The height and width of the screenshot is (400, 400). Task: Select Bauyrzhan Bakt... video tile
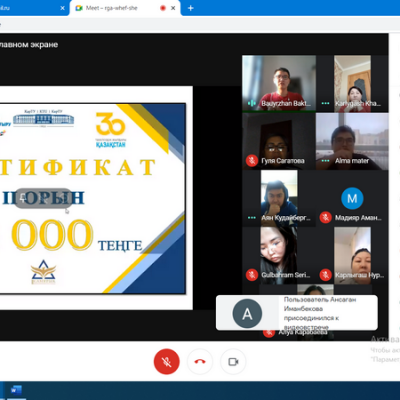click(279, 83)
